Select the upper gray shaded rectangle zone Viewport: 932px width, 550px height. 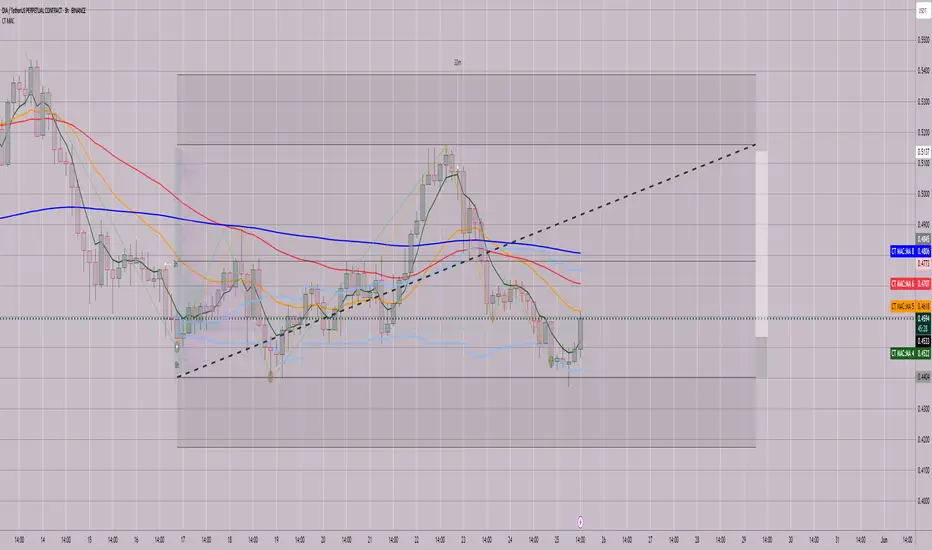(x=466, y=109)
